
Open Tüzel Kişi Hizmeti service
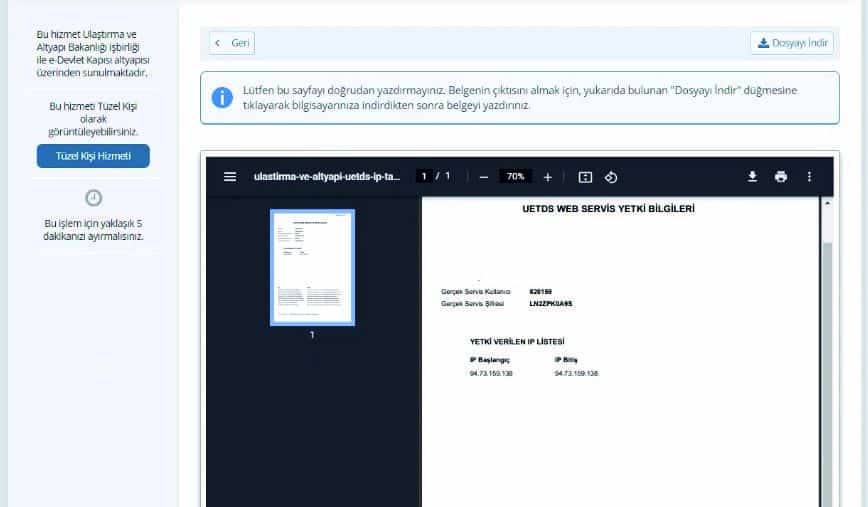point(93,156)
